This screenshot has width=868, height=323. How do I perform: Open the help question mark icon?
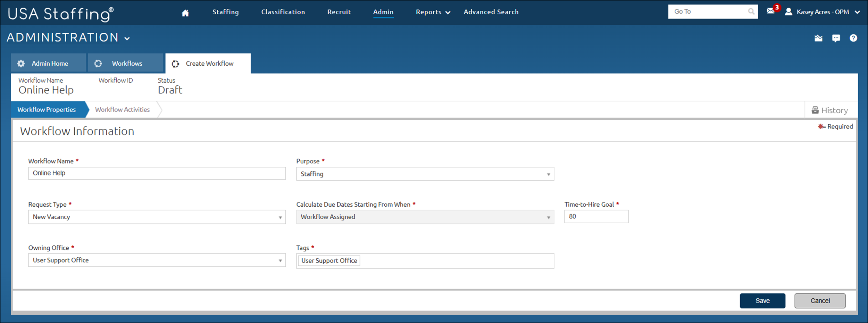(x=853, y=38)
